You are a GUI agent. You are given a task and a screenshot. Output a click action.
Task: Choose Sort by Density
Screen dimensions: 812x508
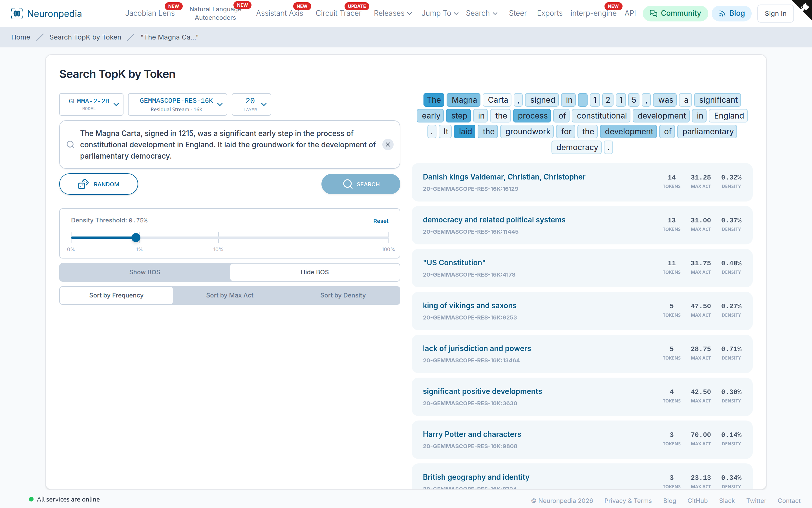(x=343, y=295)
